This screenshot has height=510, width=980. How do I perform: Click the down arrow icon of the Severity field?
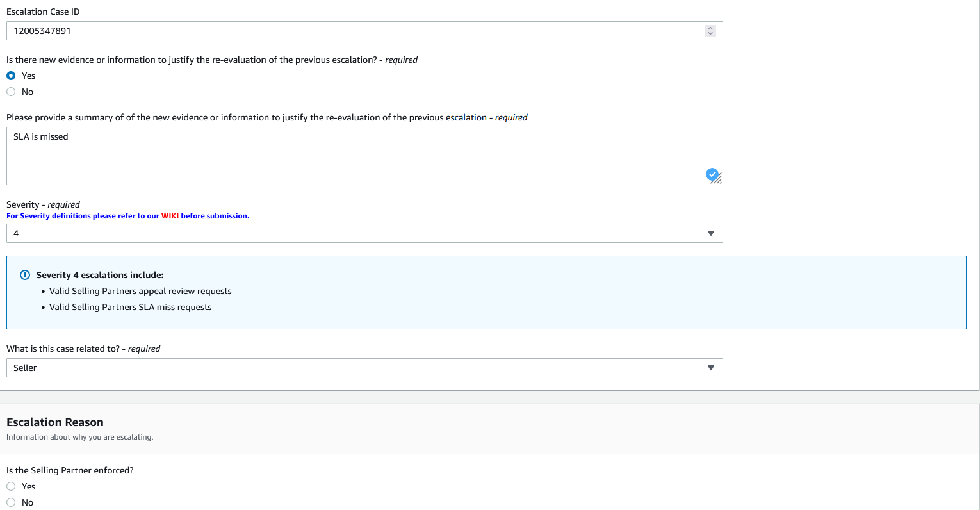tap(710, 233)
